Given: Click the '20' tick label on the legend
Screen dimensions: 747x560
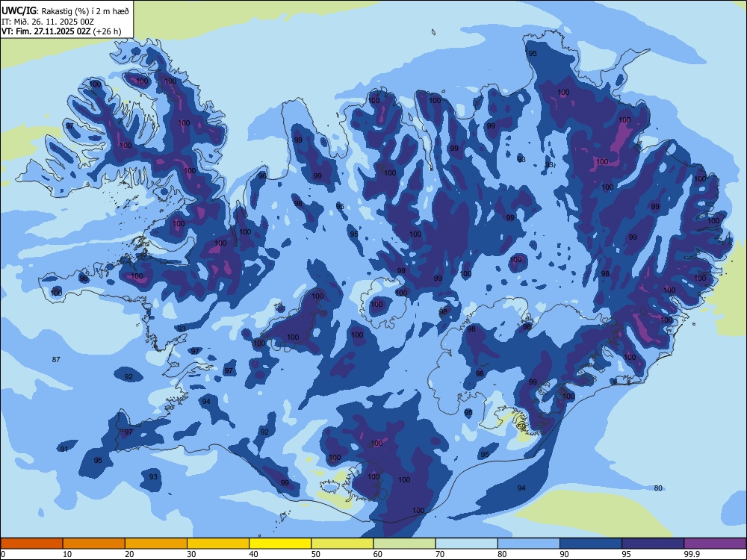Looking at the screenshot, I should (x=129, y=554).
